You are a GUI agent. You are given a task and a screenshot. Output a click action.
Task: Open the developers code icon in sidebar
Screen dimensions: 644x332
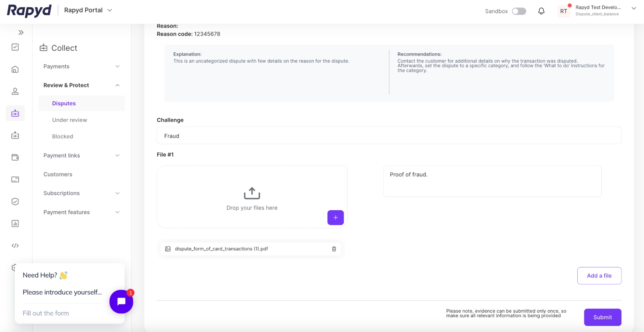coord(15,246)
